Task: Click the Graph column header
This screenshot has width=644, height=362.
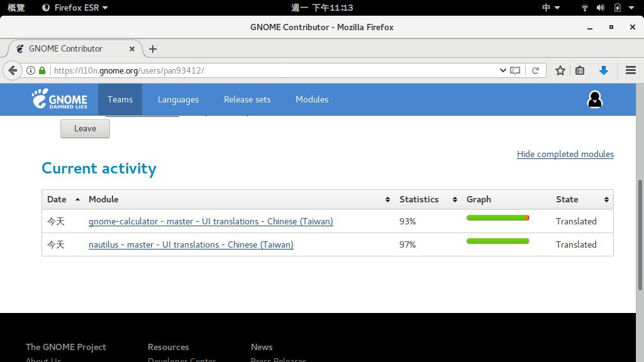Action: 479,199
